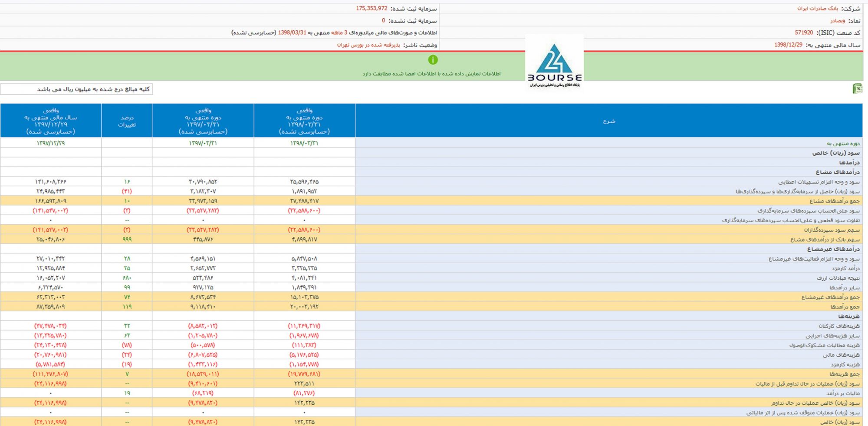Click the fiscal year end value 1398/12/29

[788, 45]
